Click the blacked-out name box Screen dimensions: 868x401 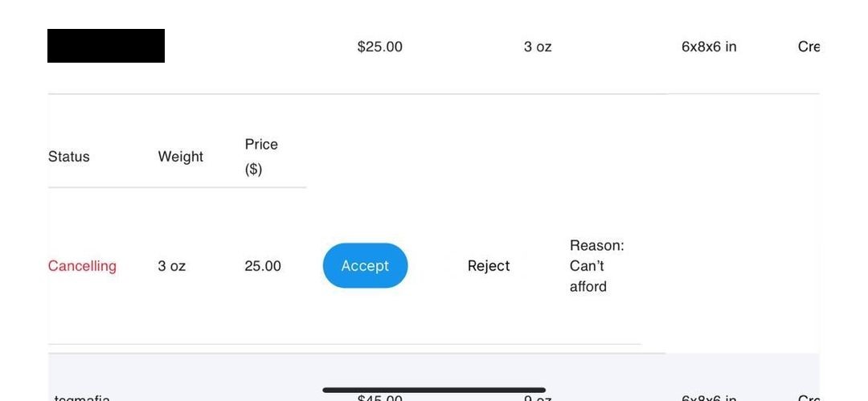click(x=106, y=46)
